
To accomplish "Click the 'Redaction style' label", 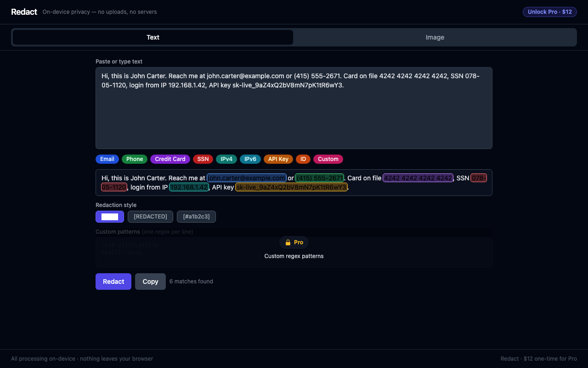I will tap(116, 205).
